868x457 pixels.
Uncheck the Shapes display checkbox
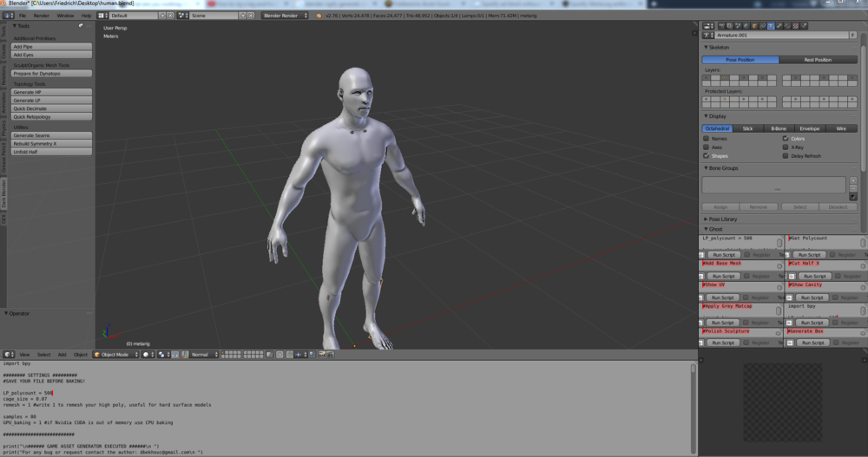706,156
